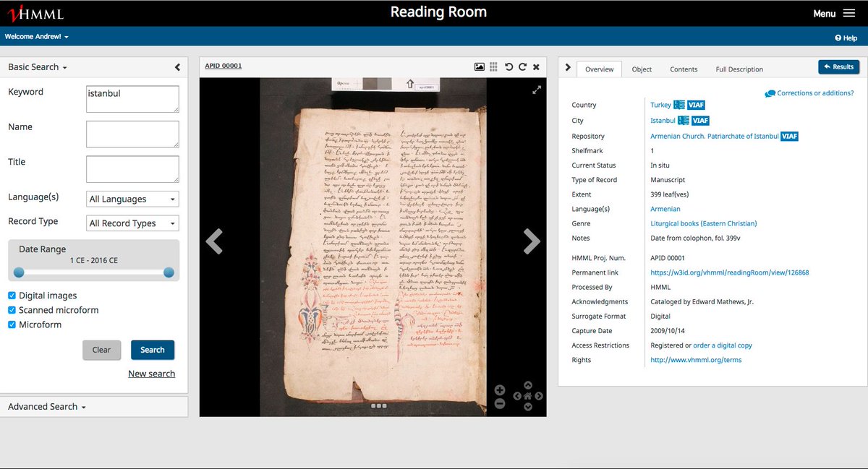This screenshot has width=868, height=469.
Task: Switch to the Overview tab
Action: point(599,69)
